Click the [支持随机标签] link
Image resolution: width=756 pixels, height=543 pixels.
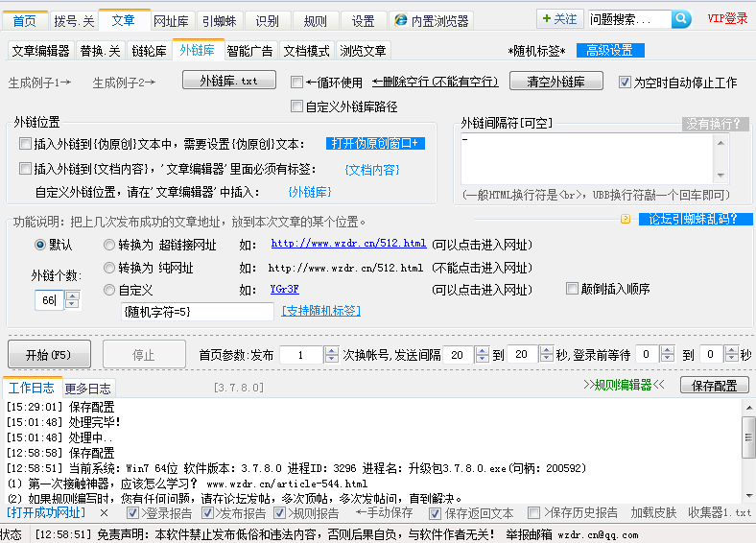[321, 311]
